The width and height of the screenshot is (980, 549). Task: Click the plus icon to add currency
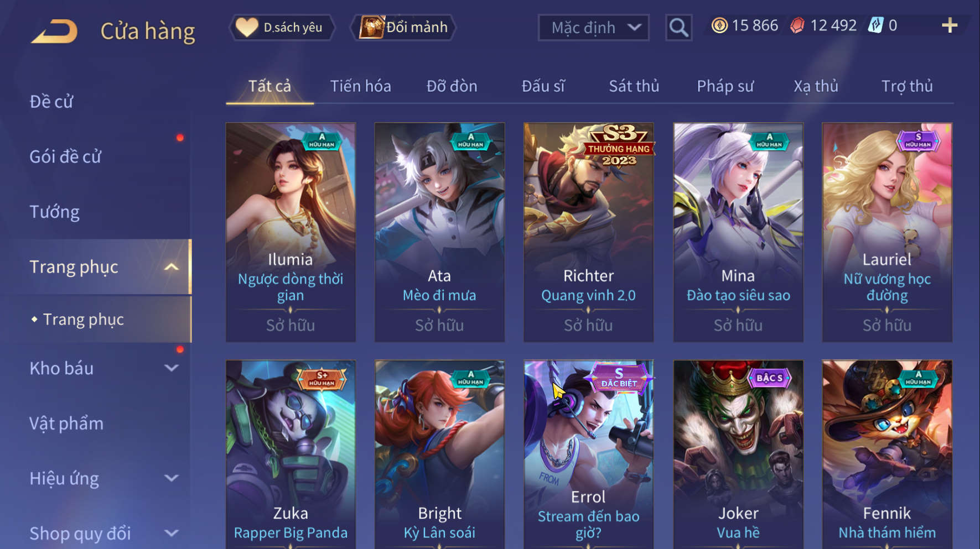950,25
